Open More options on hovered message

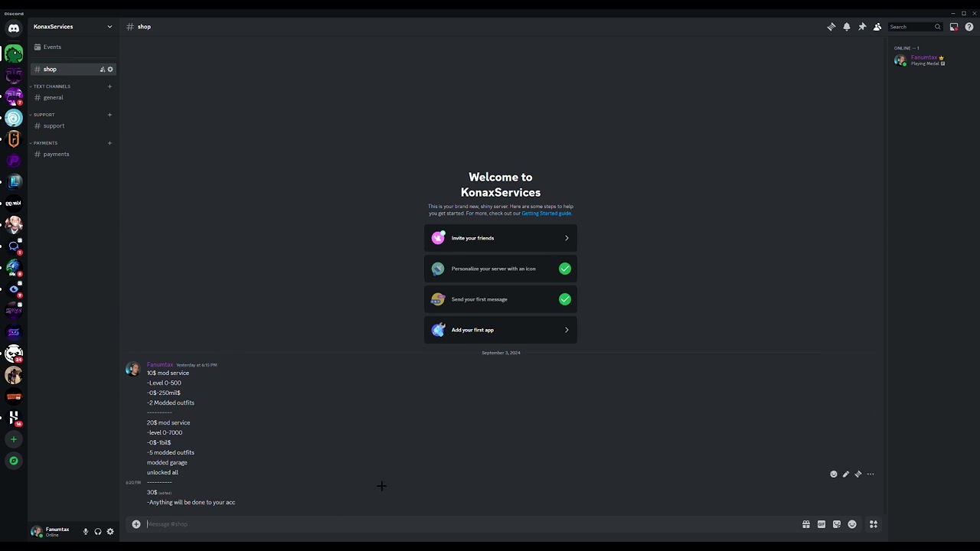[871, 474]
